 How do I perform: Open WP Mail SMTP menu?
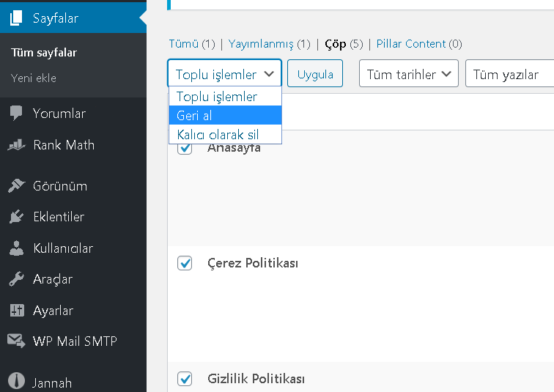pos(73,341)
